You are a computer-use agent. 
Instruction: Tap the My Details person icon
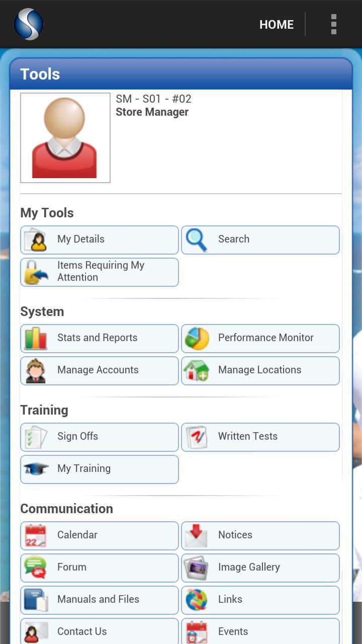(37, 240)
